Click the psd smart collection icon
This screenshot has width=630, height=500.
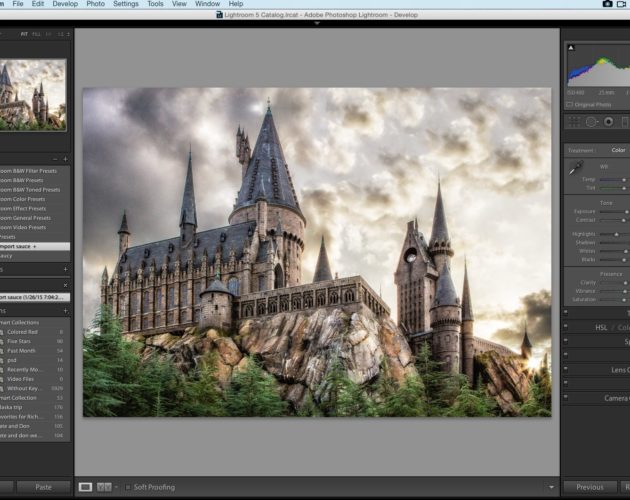[2, 360]
